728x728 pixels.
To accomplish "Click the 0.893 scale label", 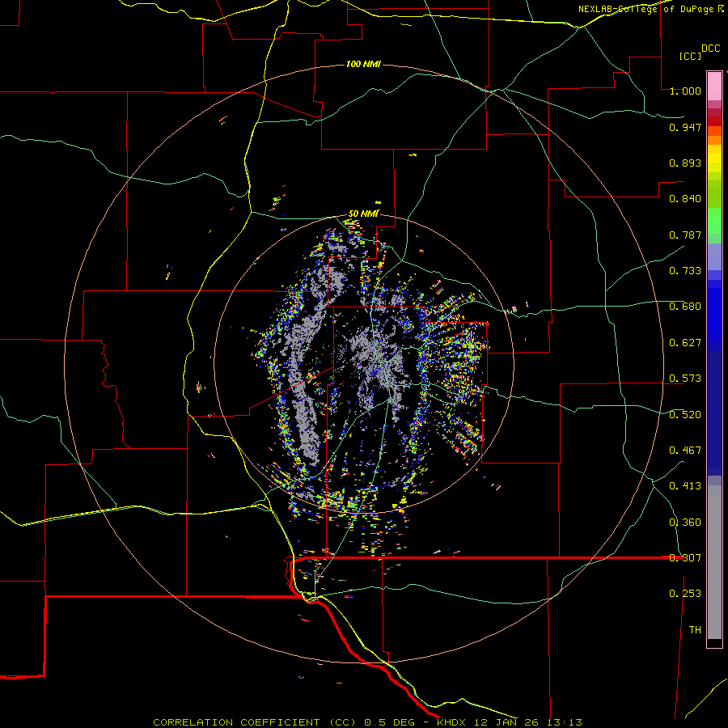I will [x=685, y=163].
